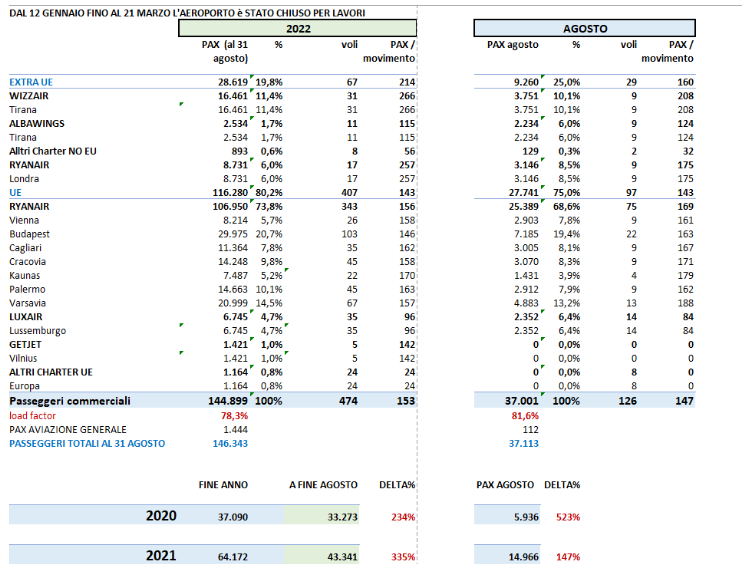This screenshot has height=581, width=742.
Task: Select the Vilnius row label
Action: coord(23,358)
